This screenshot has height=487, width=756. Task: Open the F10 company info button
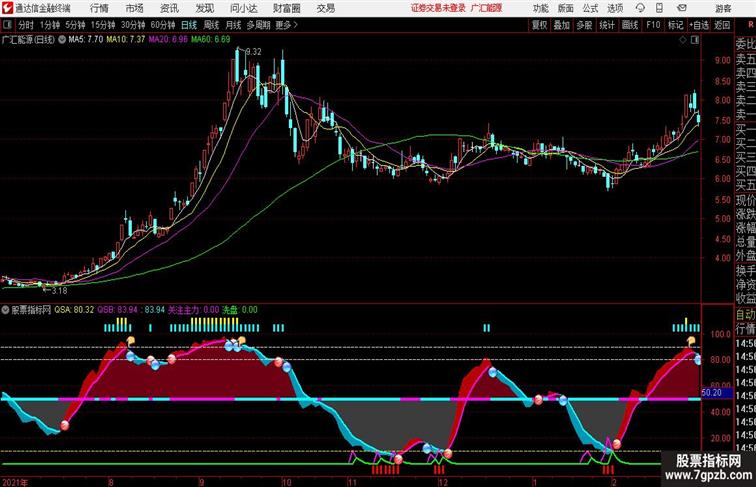pyautogui.click(x=653, y=25)
